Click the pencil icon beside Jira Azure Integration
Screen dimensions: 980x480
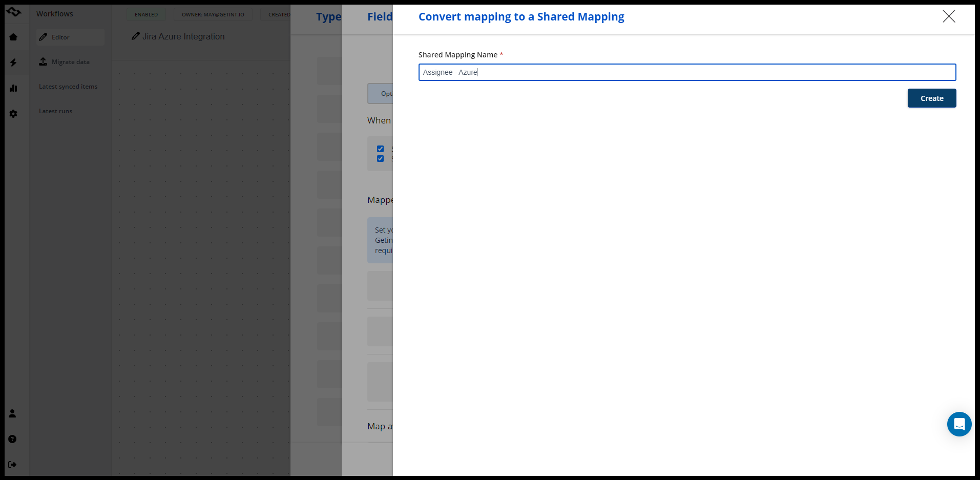pyautogui.click(x=136, y=36)
